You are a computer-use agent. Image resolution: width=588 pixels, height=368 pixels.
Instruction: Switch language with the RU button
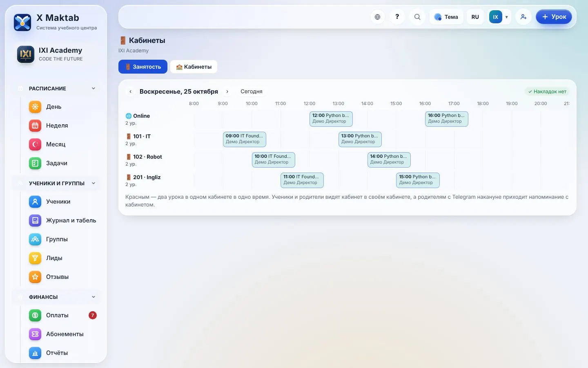click(475, 17)
